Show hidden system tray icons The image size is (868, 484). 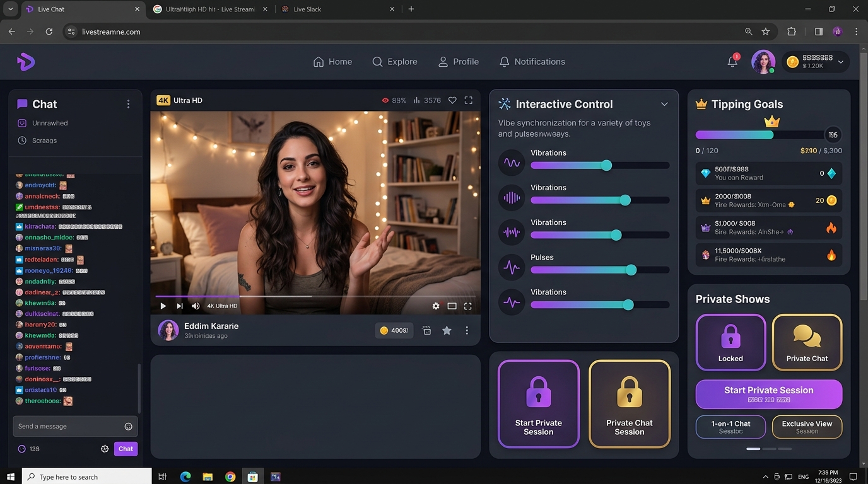coord(766,476)
